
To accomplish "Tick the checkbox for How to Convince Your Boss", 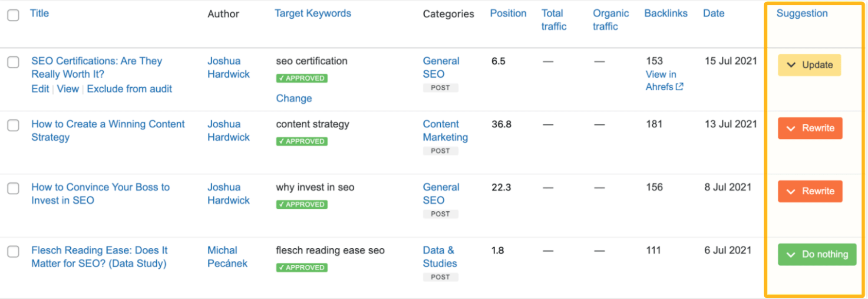I will pos(13,188).
